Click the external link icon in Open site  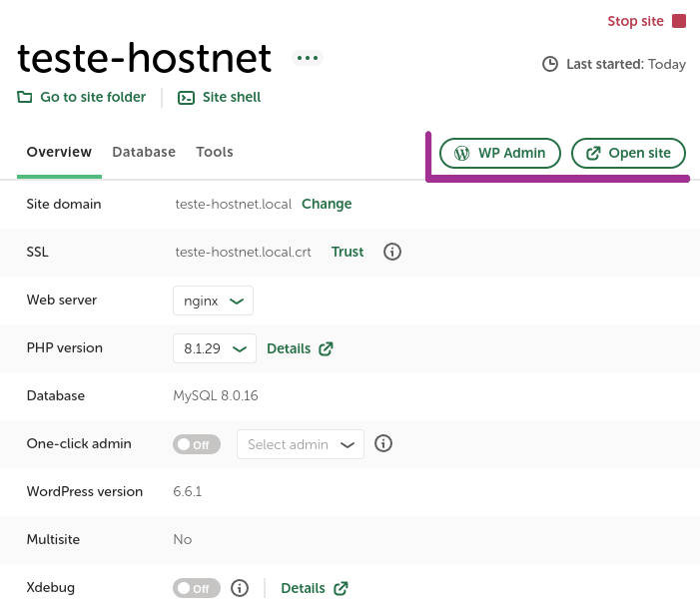point(593,153)
